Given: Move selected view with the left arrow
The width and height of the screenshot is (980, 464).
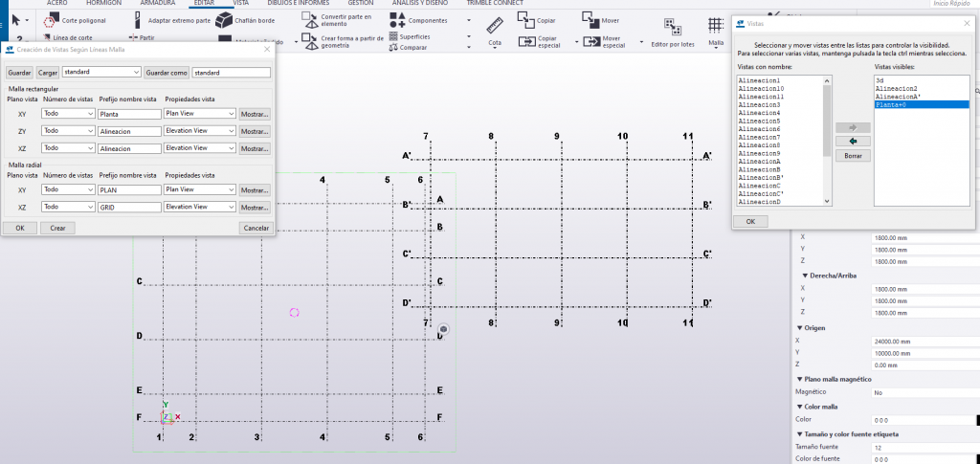Looking at the screenshot, I should [x=853, y=142].
